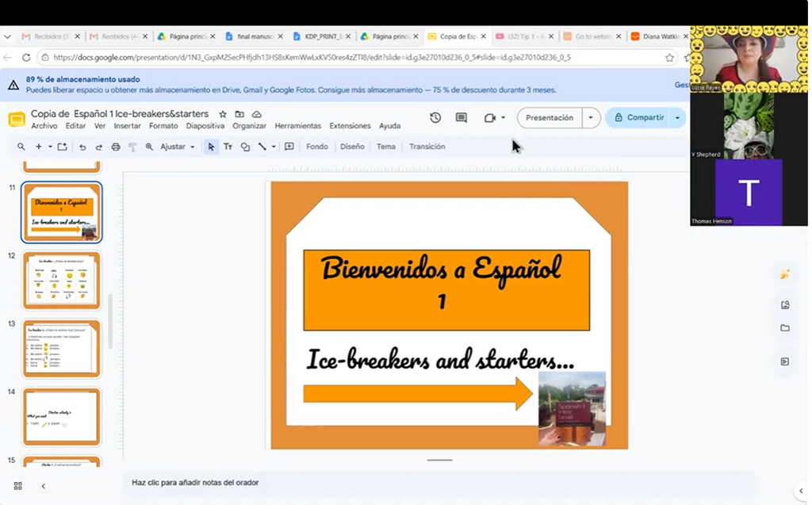Click the add comment toolbar icon

(x=289, y=147)
